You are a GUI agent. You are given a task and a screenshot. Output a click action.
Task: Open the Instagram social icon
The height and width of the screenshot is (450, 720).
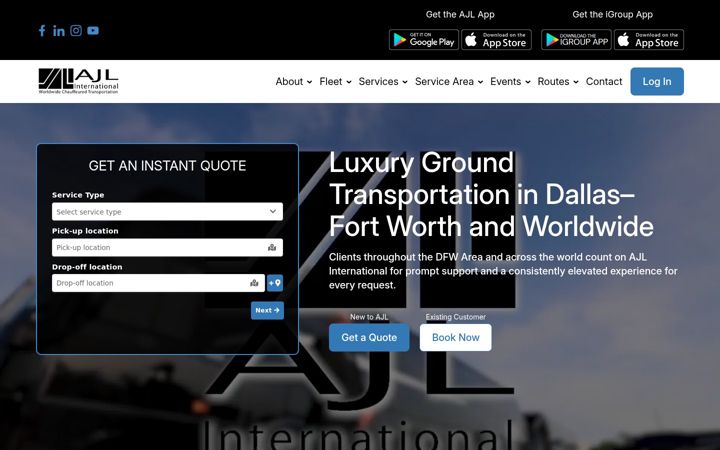point(76,31)
